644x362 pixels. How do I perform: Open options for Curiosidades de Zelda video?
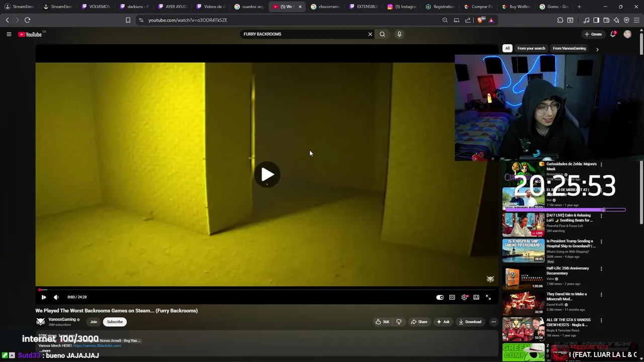(x=601, y=164)
